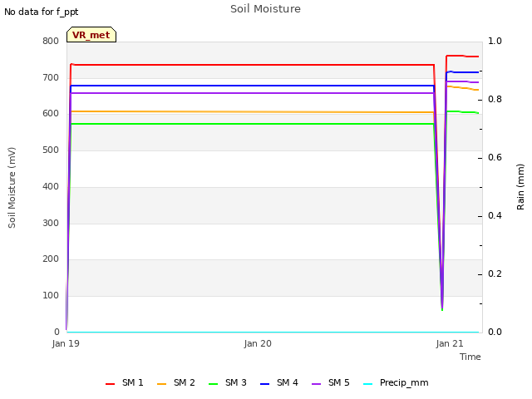Click the 'No data for f_ppt' message
532x399 pixels.
pyautogui.click(x=42, y=12)
